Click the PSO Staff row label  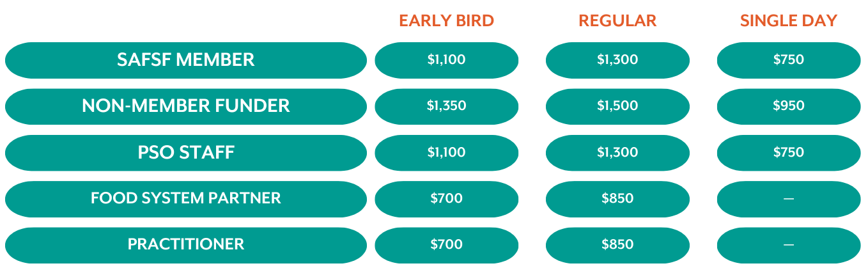186,152
